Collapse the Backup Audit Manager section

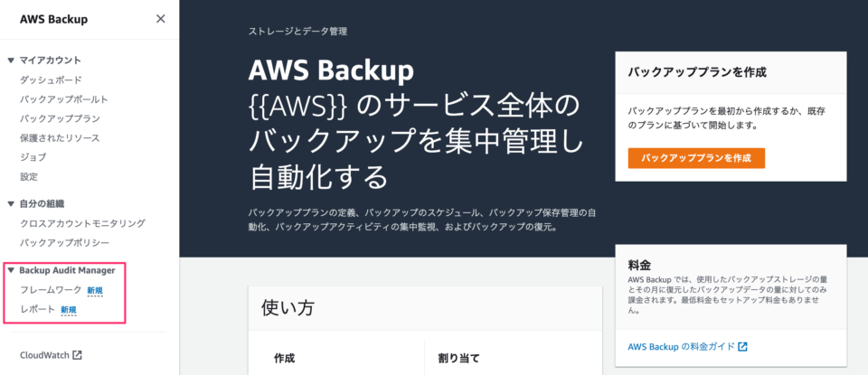click(11, 270)
